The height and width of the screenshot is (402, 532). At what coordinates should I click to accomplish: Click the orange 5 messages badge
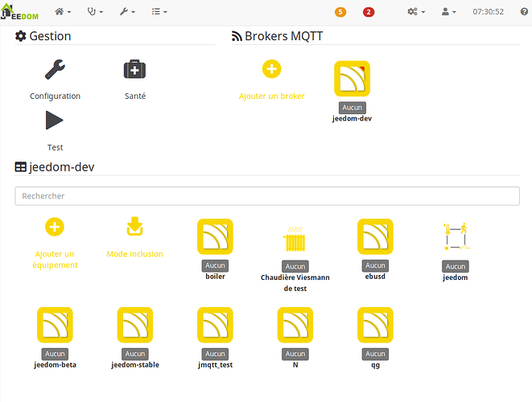click(340, 12)
